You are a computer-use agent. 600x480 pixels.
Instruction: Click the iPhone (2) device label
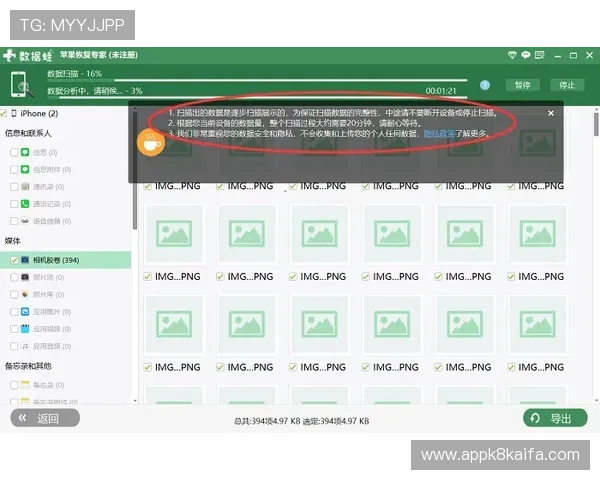point(39,113)
